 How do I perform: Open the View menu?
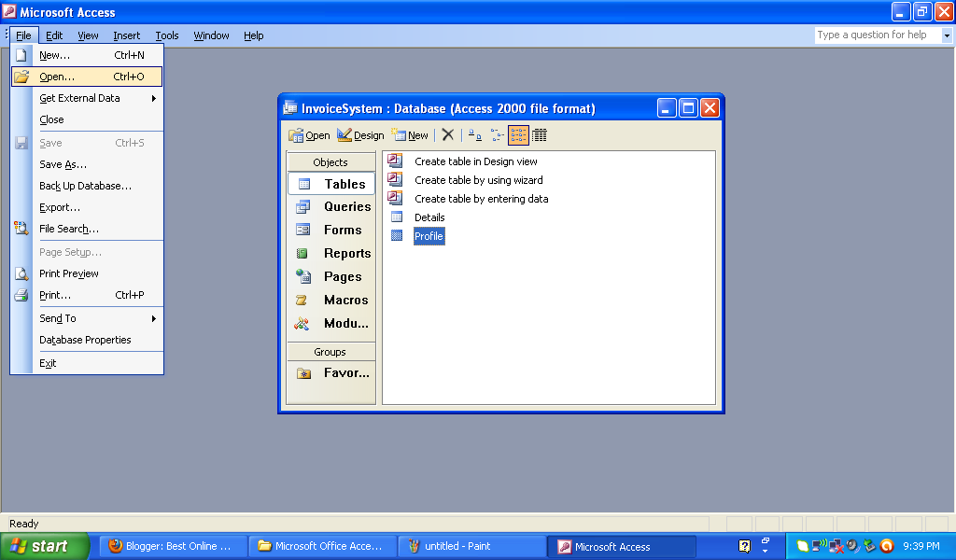(x=88, y=35)
